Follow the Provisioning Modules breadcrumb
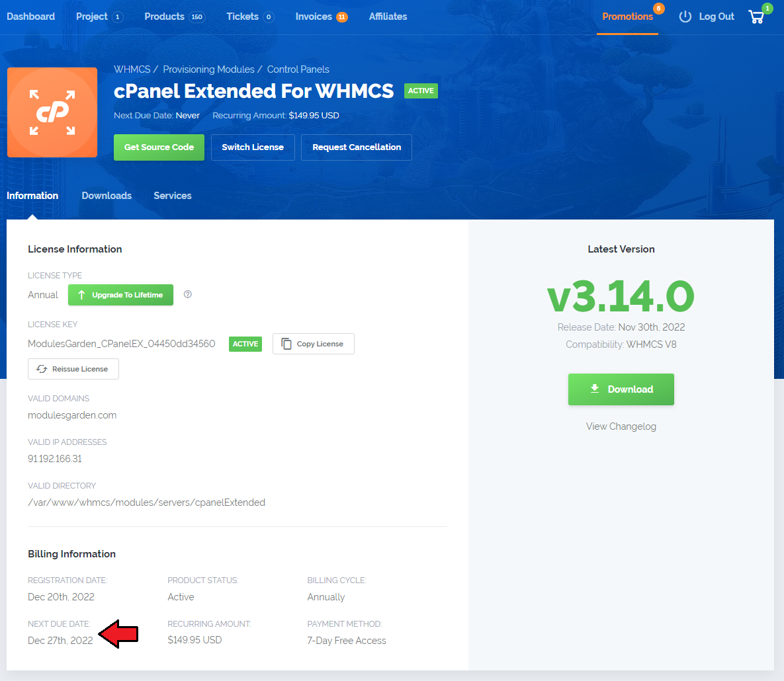 point(208,69)
